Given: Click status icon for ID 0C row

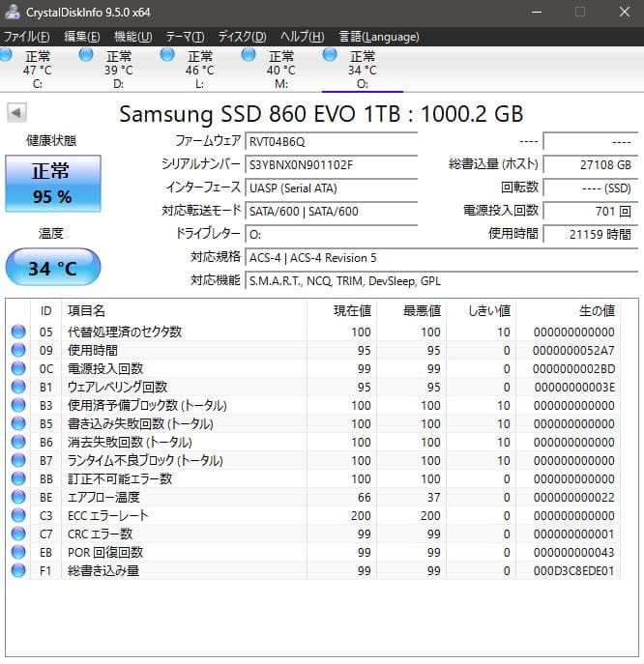Looking at the screenshot, I should (x=18, y=368).
